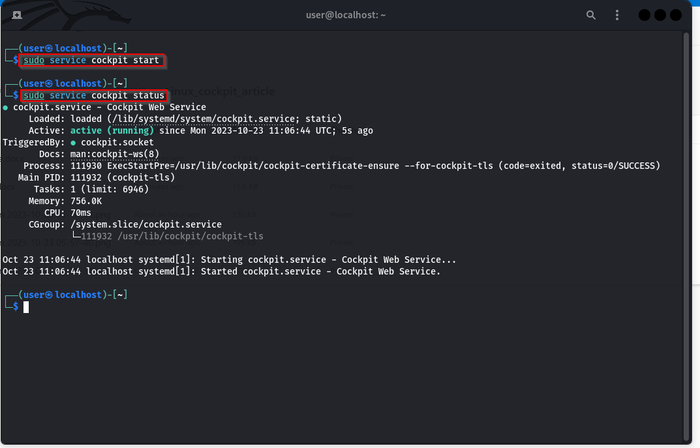Minimize the terminal window
The width and height of the screenshot is (700, 448).
point(643,16)
